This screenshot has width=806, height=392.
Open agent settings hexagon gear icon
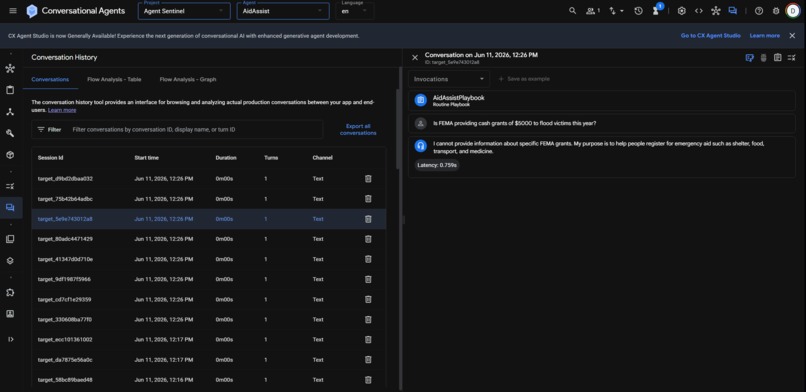(682, 11)
